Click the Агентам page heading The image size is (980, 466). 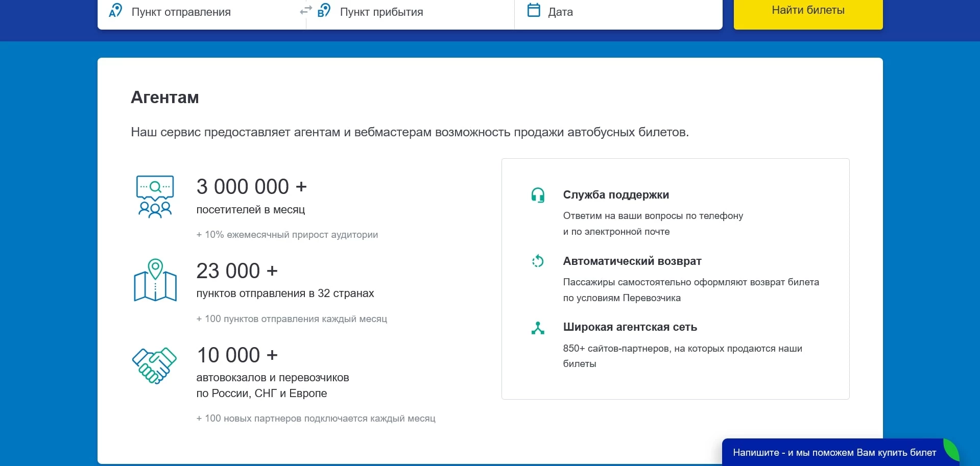[x=164, y=97]
